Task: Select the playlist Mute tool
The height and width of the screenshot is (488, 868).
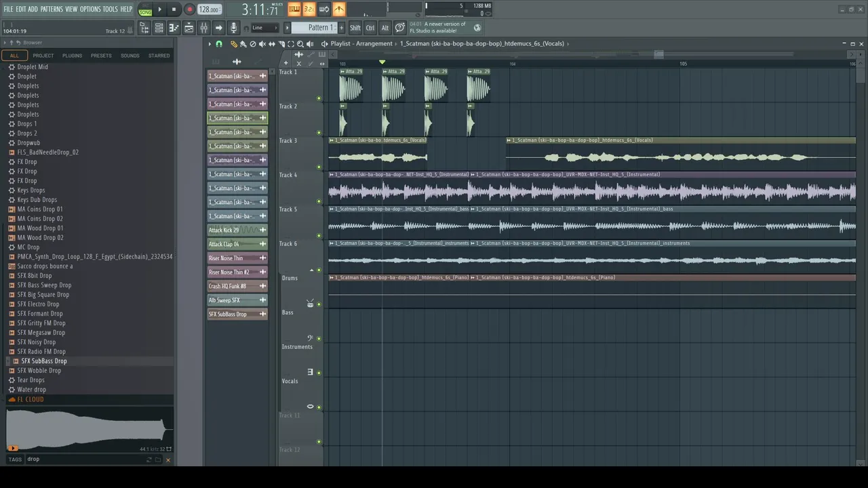Action: tap(262, 44)
